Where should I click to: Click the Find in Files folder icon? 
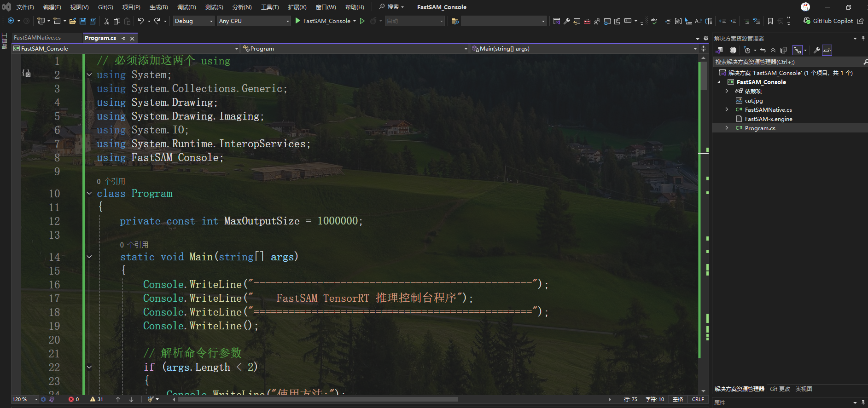click(x=455, y=21)
